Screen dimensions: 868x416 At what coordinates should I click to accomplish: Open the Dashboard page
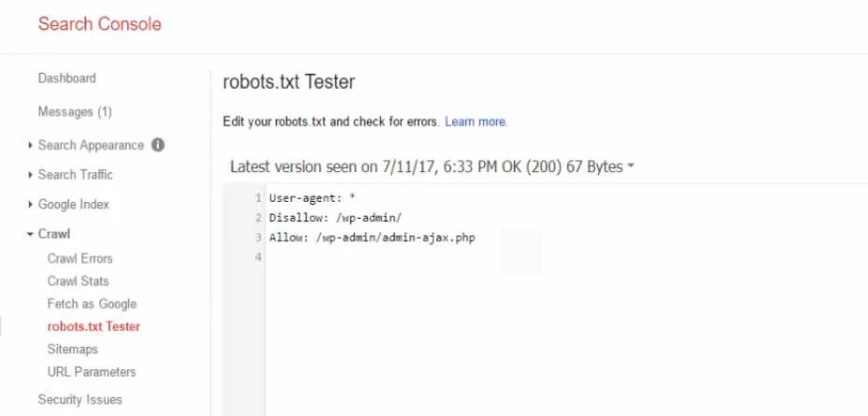pos(66,79)
